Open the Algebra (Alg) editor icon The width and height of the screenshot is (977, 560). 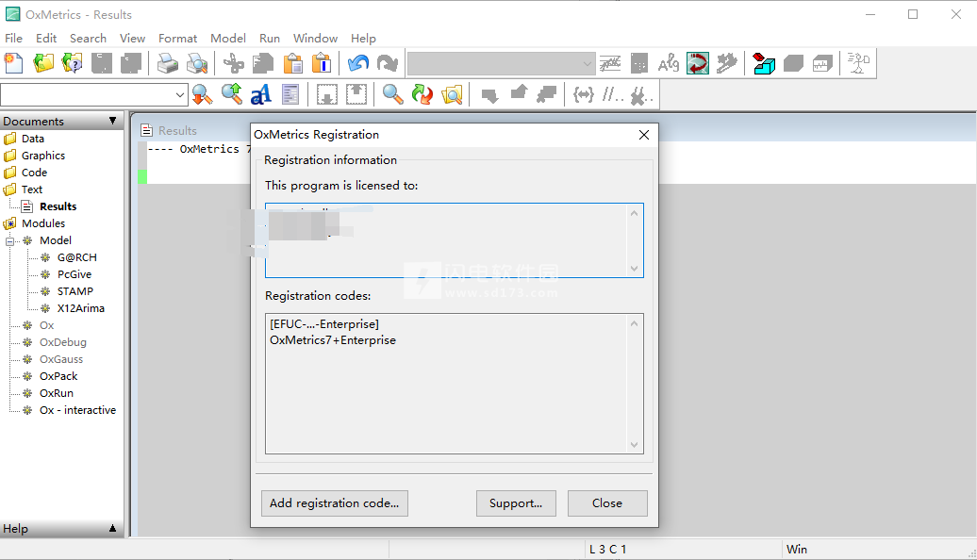click(669, 63)
